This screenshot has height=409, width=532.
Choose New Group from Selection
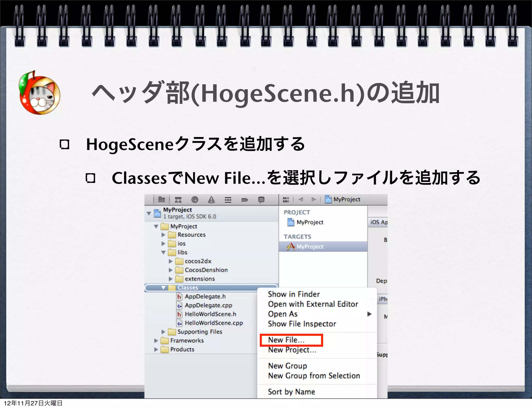(x=317, y=376)
